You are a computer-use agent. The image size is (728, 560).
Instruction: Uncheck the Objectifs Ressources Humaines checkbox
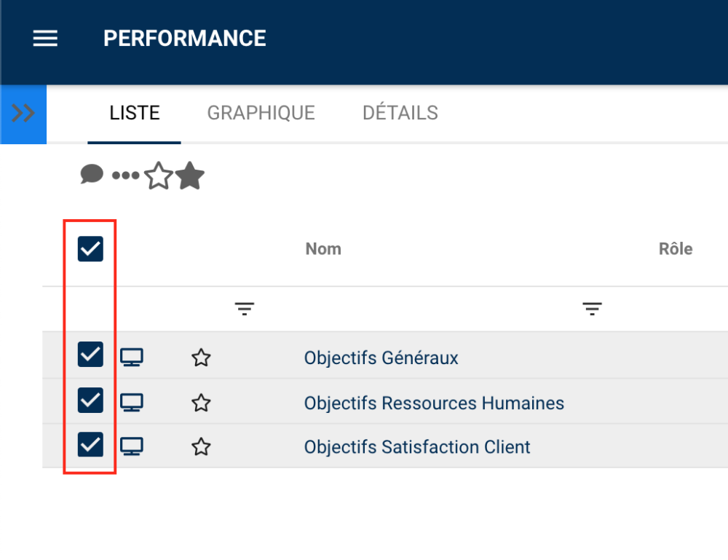pos(90,400)
